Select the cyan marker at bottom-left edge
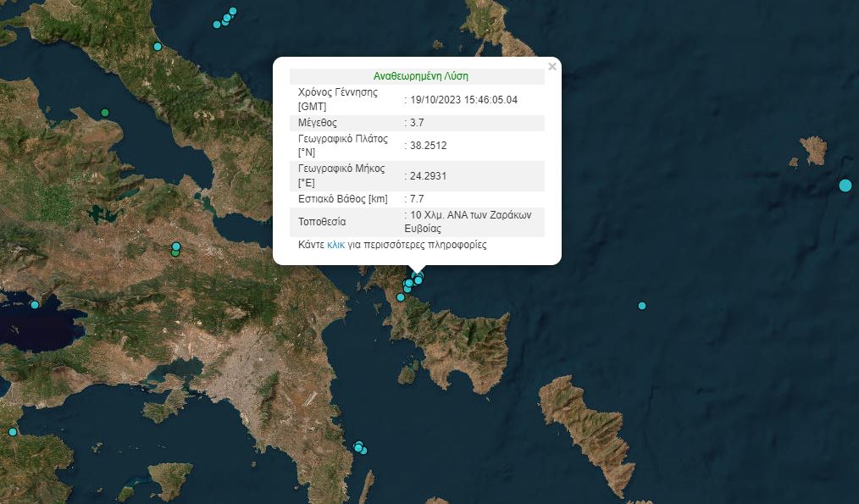This screenshot has height=504, width=859. 13,432
